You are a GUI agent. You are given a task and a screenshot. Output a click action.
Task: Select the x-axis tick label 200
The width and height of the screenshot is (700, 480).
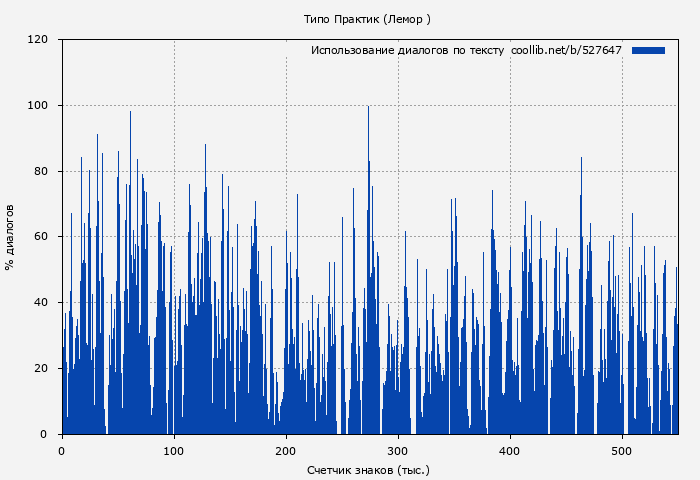tap(286, 450)
